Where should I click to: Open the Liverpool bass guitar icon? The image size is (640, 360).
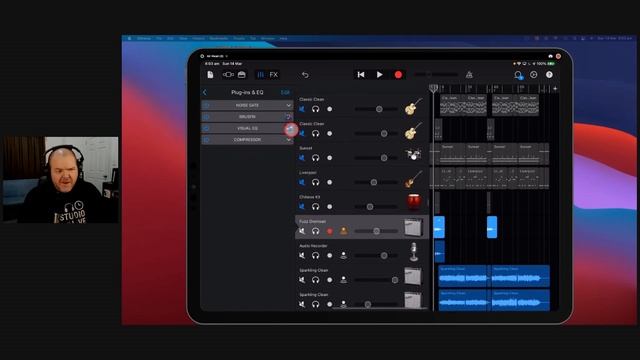tap(413, 179)
